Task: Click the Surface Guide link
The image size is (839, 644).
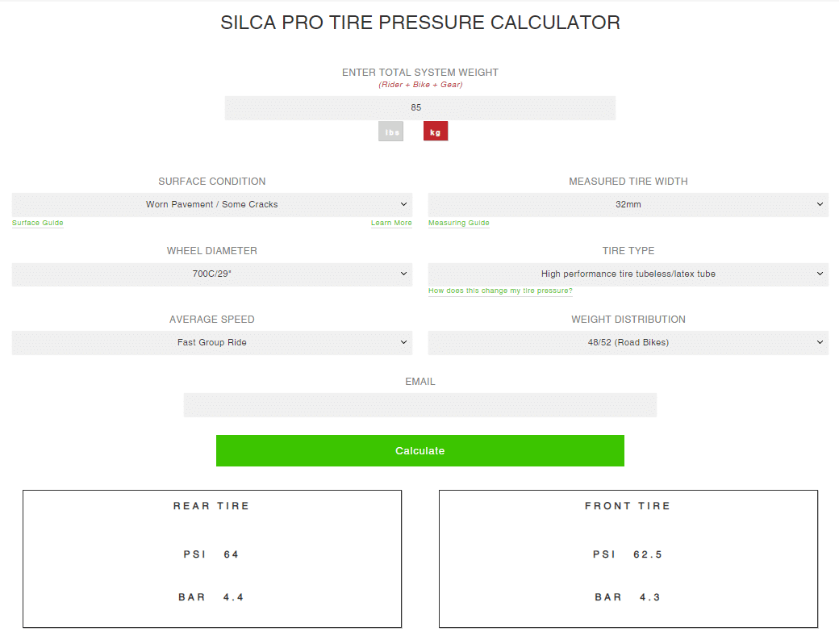Action: (37, 223)
